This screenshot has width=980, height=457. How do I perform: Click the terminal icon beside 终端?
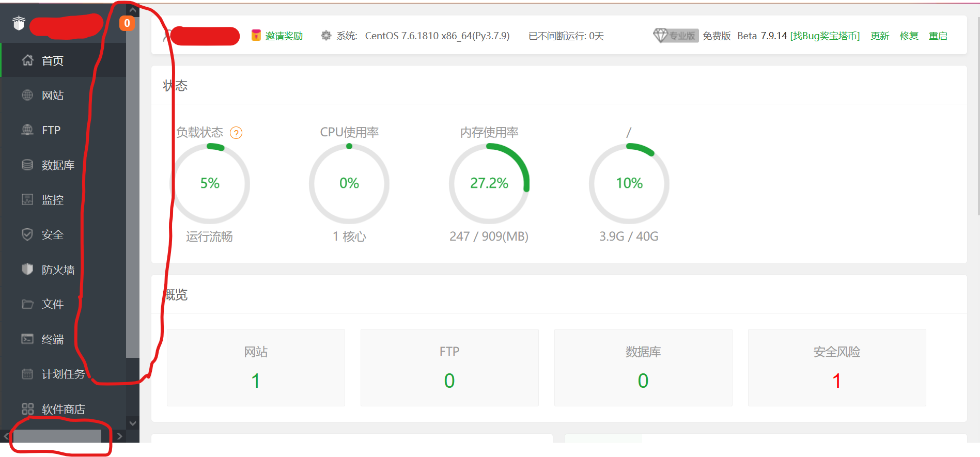pos(28,339)
